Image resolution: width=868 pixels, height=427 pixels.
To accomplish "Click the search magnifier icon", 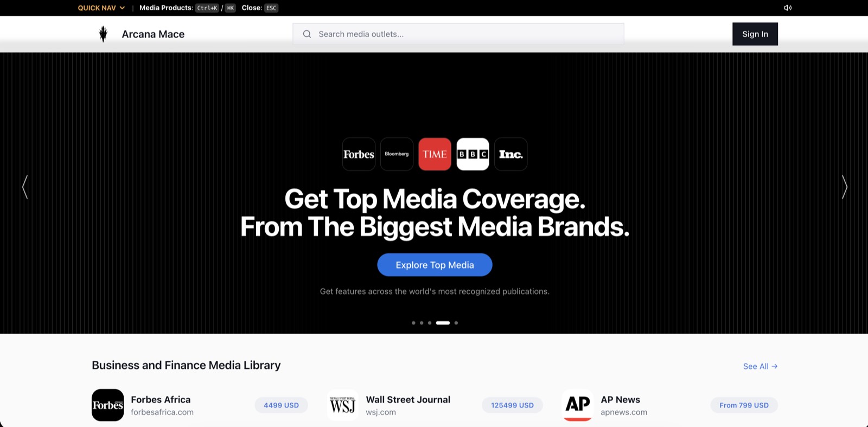I will (x=307, y=34).
